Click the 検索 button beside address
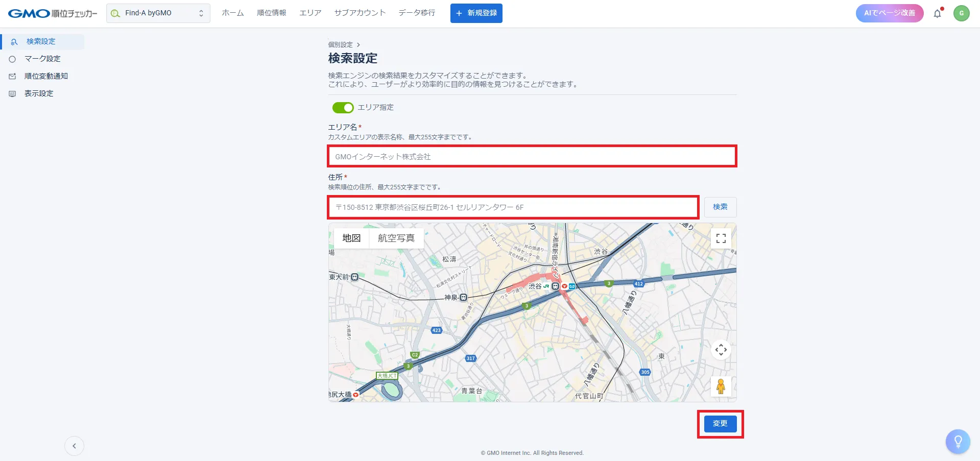The height and width of the screenshot is (461, 980). 721,207
